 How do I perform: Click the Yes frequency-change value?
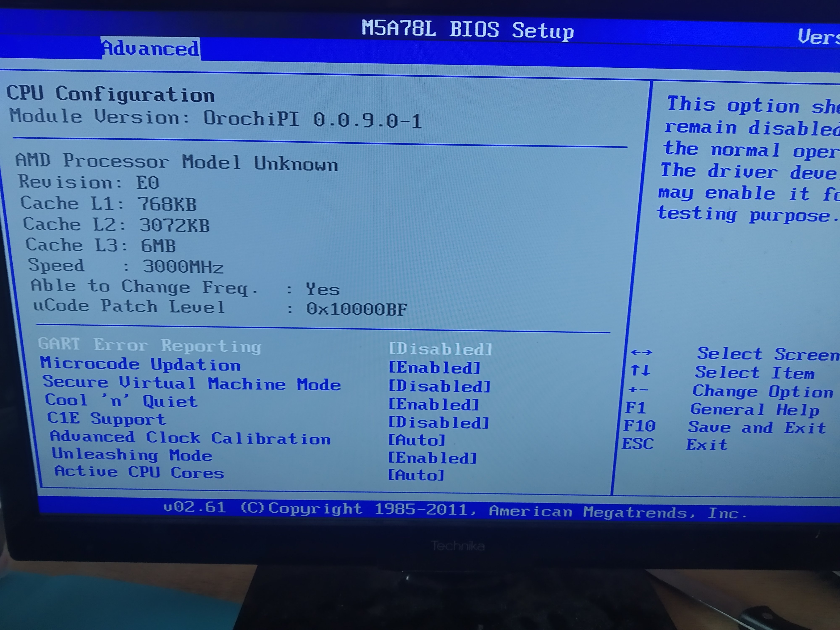click(323, 289)
